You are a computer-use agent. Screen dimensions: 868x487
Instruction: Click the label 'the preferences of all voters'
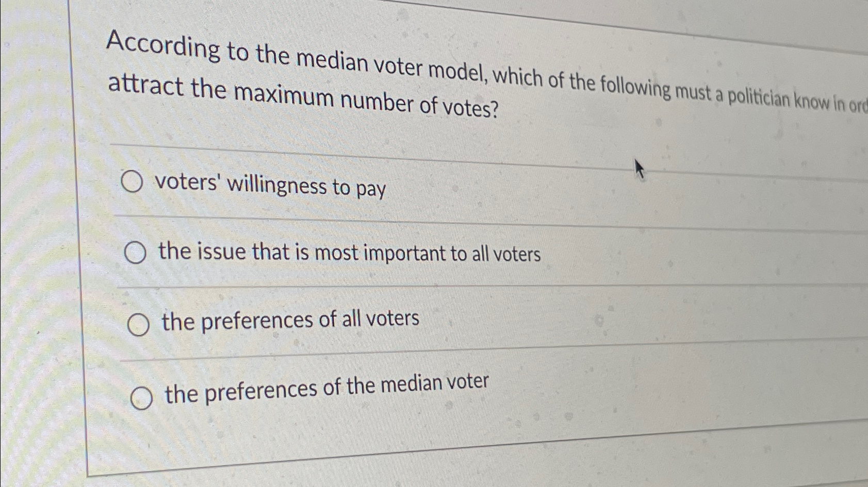tap(290, 320)
